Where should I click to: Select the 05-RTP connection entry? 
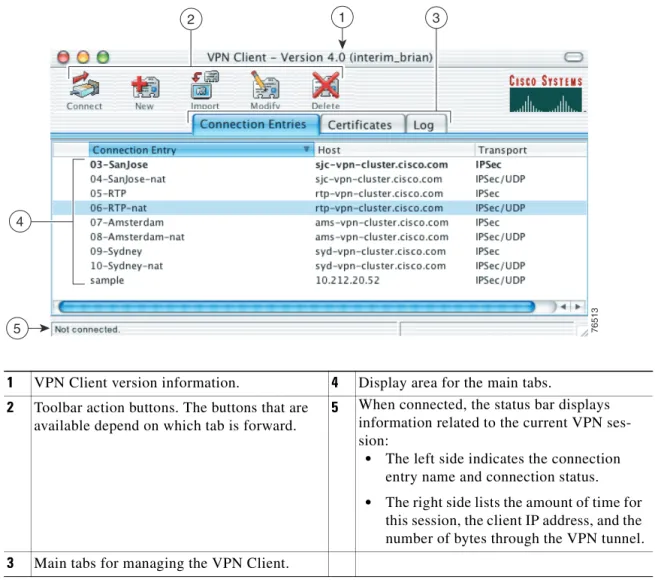[319, 193]
